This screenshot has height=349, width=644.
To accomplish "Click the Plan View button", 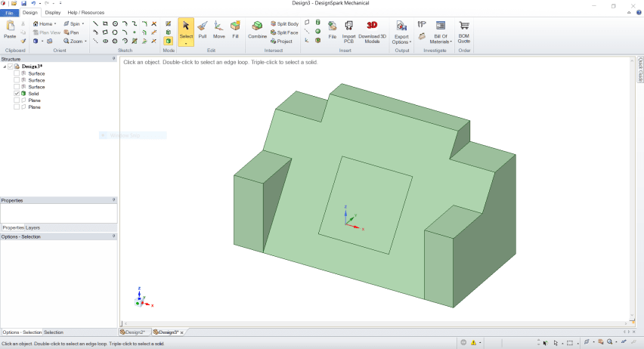I will (47, 32).
